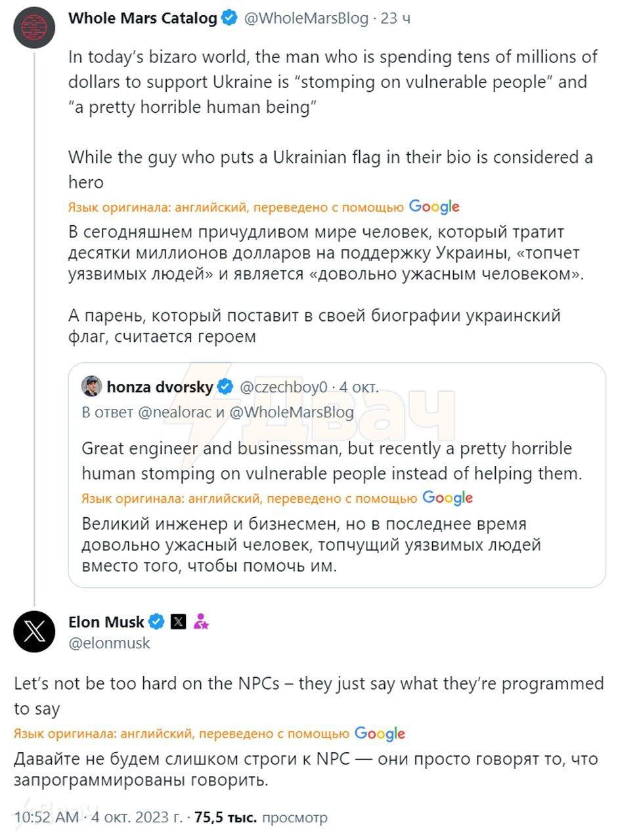Open honza dvorsky's profile picture
Image resolution: width=618 pixels, height=840 pixels.
click(x=91, y=387)
